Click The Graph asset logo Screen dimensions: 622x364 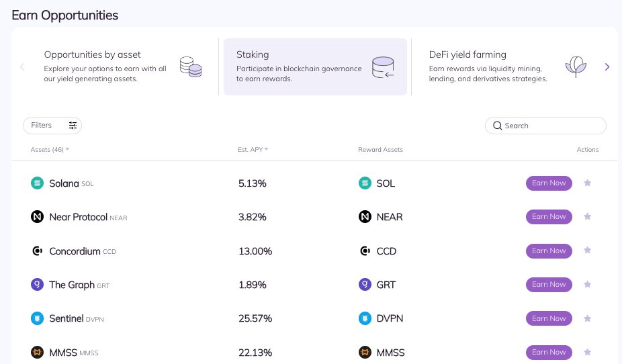click(38, 284)
